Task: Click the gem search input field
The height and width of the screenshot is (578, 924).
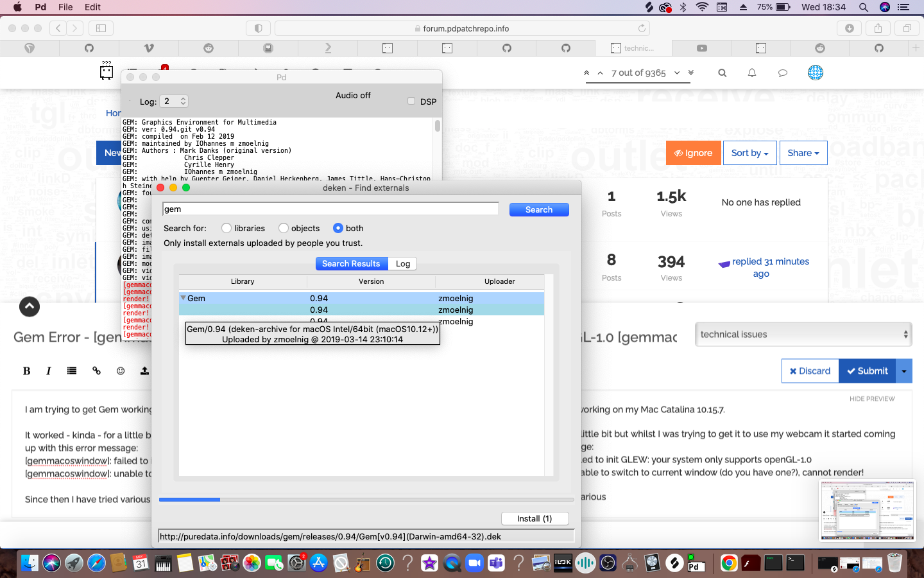Action: pyautogui.click(x=330, y=209)
